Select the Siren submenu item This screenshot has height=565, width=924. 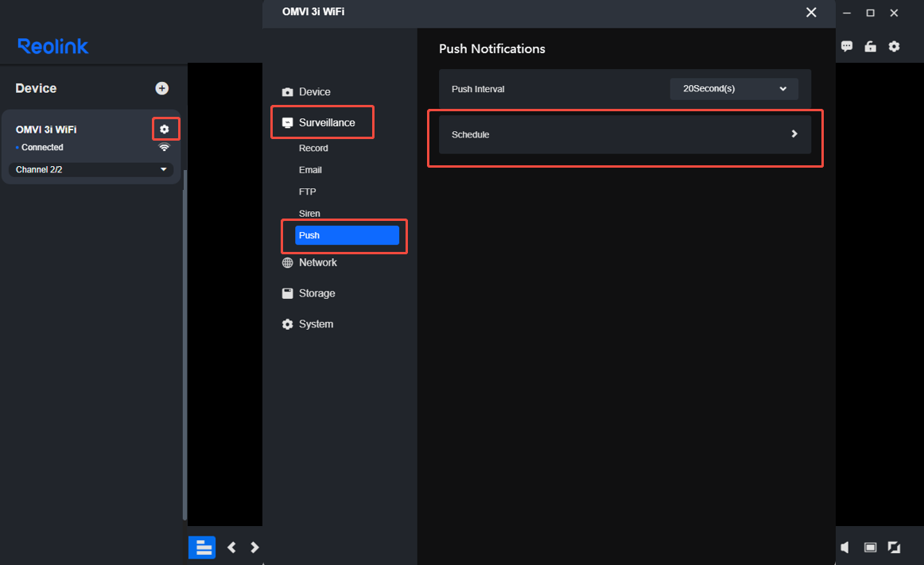pos(309,213)
